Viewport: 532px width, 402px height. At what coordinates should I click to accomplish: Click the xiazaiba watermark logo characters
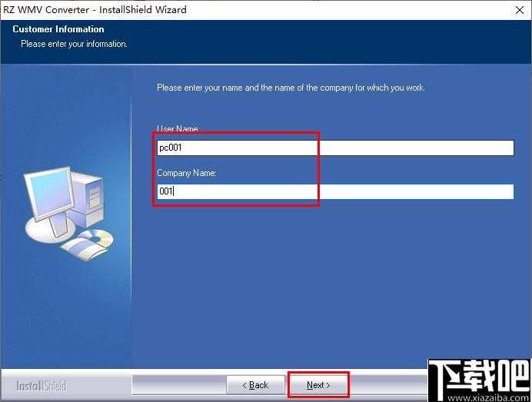pos(480,376)
